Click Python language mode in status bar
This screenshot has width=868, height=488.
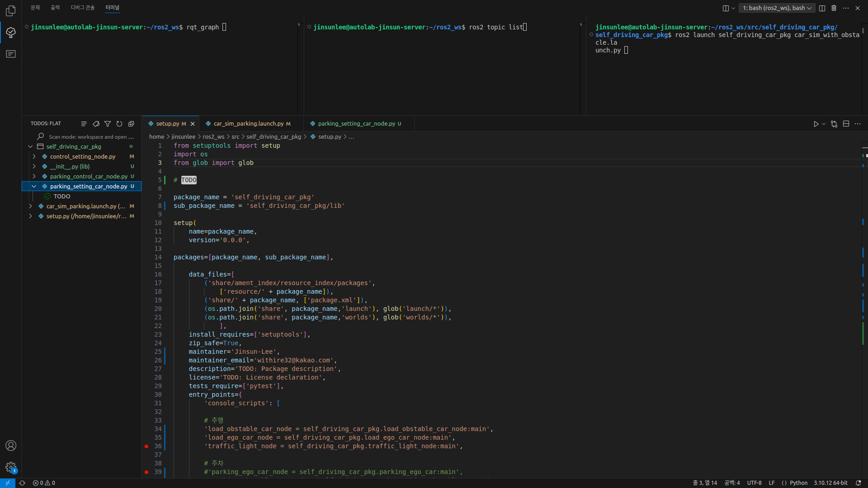(798, 483)
